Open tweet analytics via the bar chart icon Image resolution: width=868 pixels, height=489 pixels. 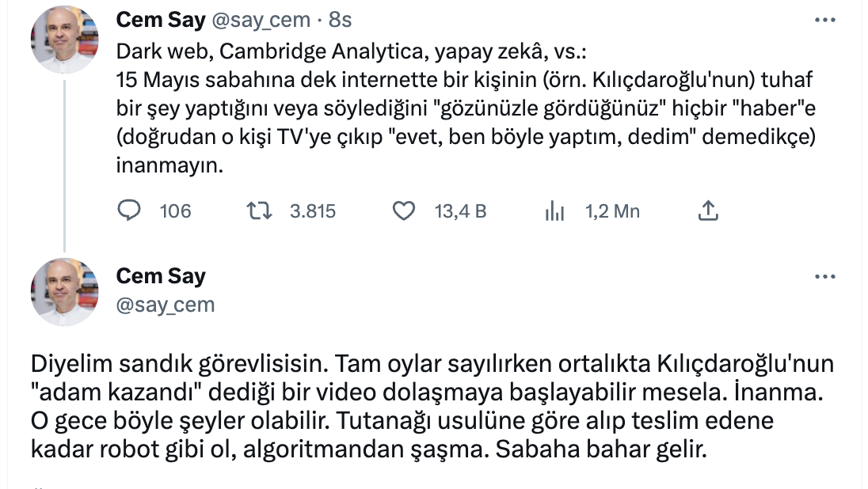(555, 211)
